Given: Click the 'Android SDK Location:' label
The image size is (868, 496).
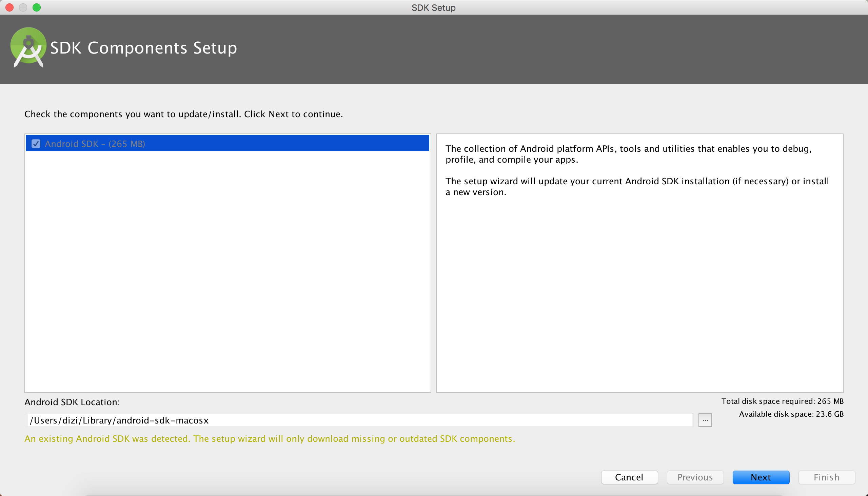Looking at the screenshot, I should [x=72, y=402].
